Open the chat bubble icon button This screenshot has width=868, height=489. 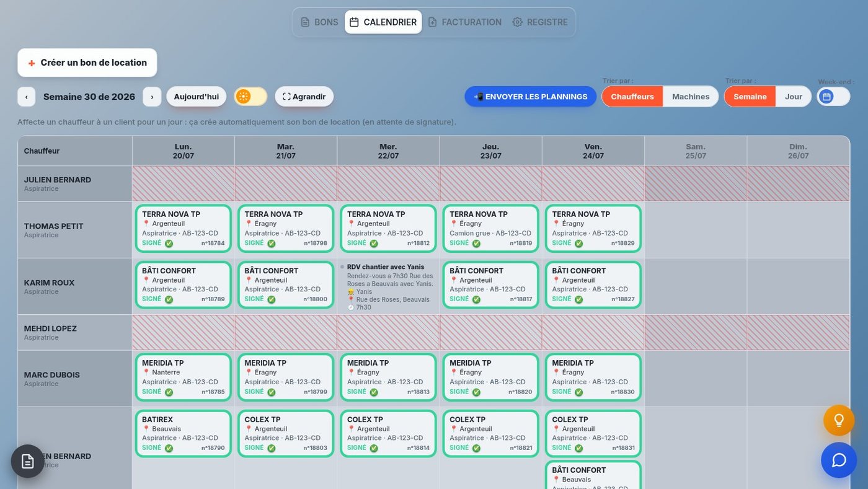pyautogui.click(x=839, y=460)
